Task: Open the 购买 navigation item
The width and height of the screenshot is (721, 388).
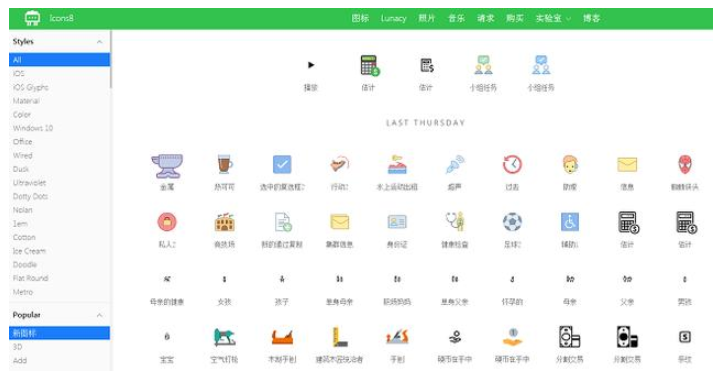Action: [515, 18]
